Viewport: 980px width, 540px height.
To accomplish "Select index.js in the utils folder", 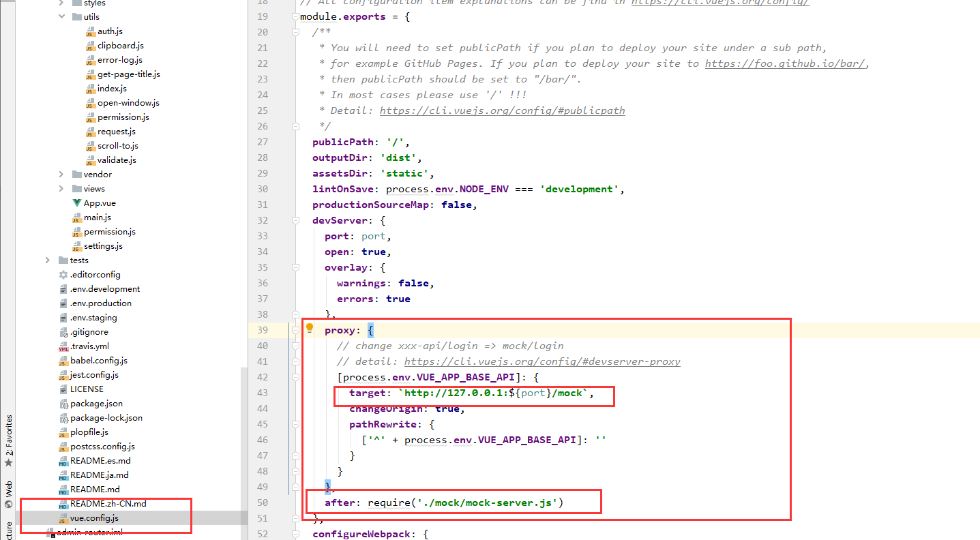I will 112,89.
